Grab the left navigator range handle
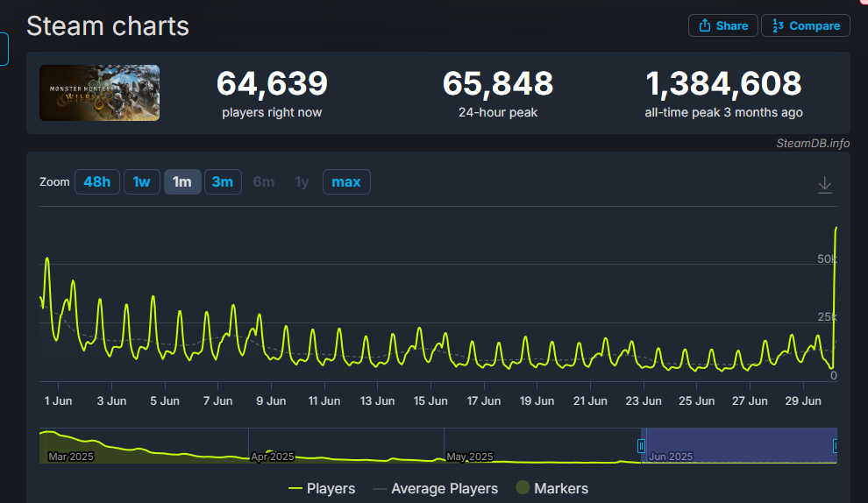The width and height of the screenshot is (868, 503). tap(641, 446)
